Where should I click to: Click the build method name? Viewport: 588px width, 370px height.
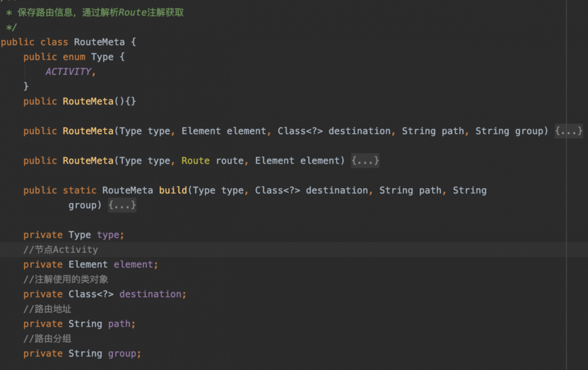tap(172, 190)
